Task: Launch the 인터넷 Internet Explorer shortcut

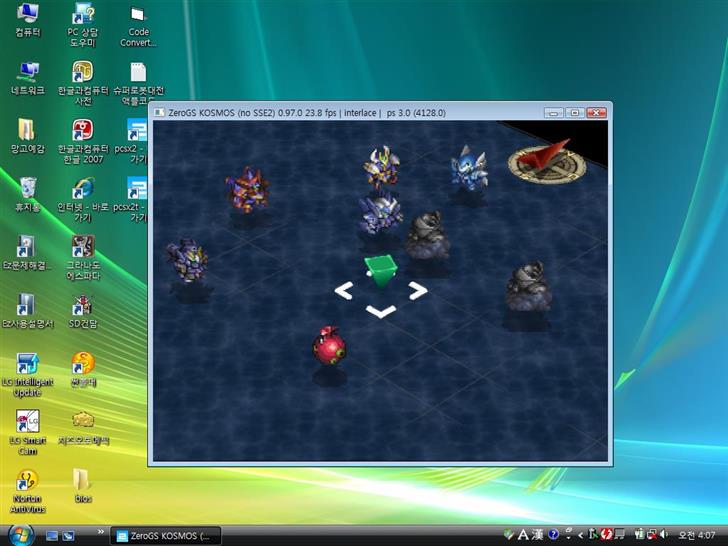Action: pyautogui.click(x=83, y=200)
